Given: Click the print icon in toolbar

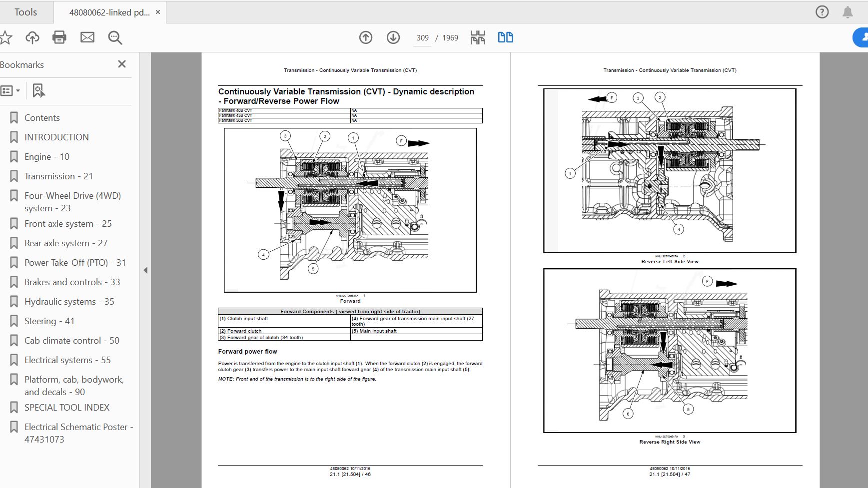Looking at the screenshot, I should 59,37.
